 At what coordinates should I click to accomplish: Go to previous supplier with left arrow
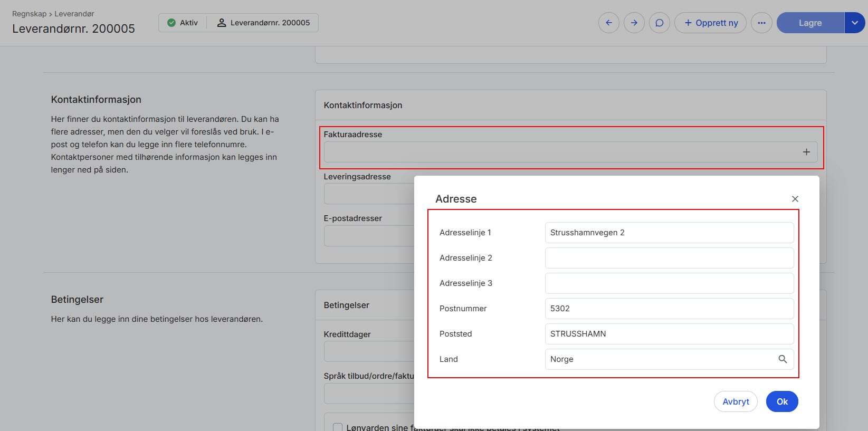click(608, 23)
